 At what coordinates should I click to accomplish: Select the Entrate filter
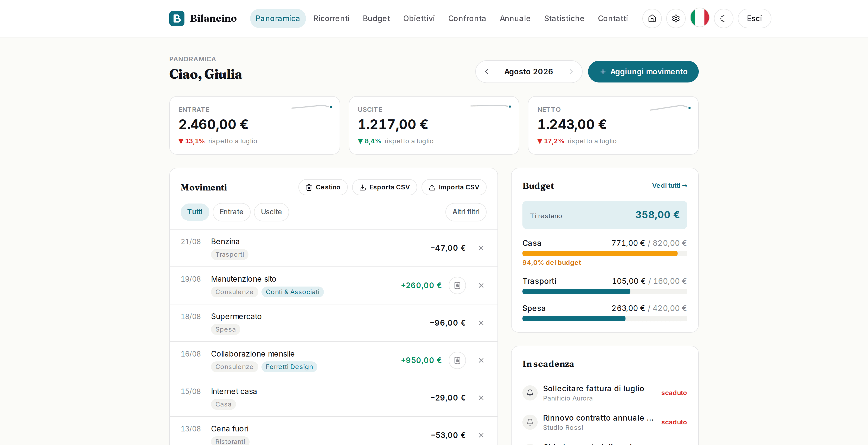click(x=231, y=212)
